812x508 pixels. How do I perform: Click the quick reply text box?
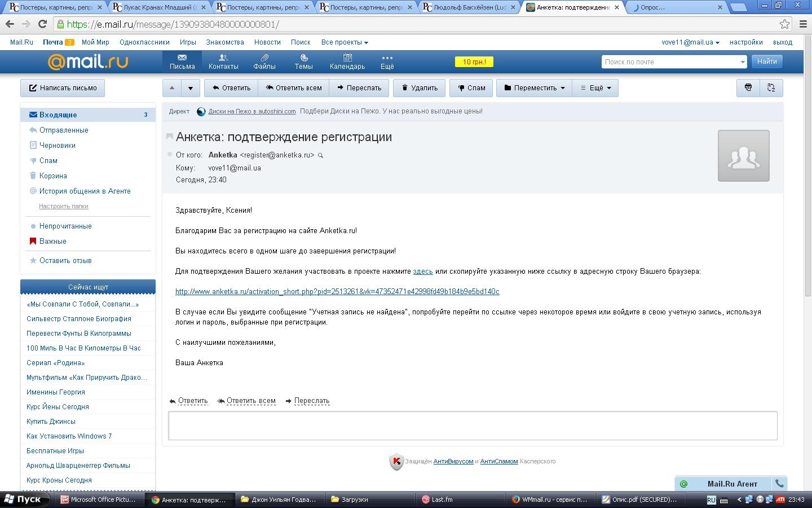pos(473,426)
